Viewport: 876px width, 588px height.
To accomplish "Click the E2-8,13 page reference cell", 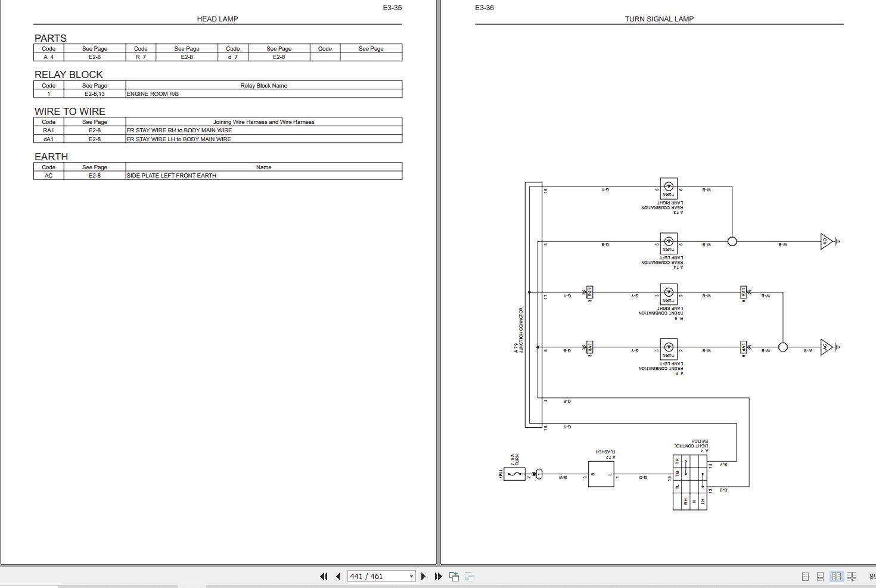I will click(95, 94).
